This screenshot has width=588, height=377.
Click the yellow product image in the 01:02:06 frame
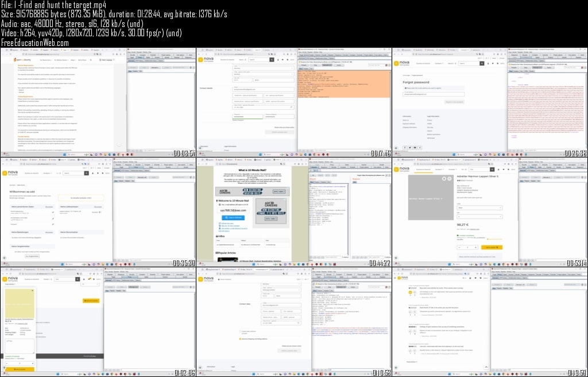pos(20,303)
